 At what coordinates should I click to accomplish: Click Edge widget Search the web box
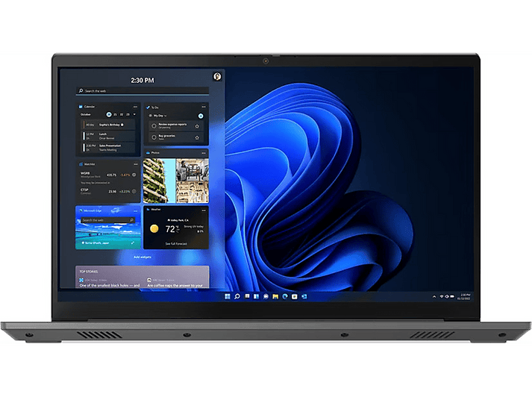pyautogui.click(x=108, y=220)
